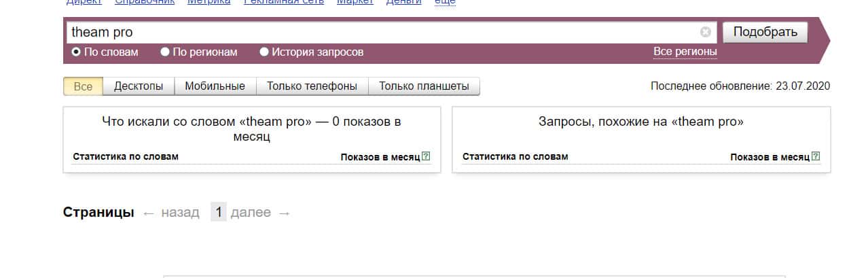This screenshot has height=278, width=868.
Task: Switch to the 'Десктопы' tab
Action: [x=139, y=86]
